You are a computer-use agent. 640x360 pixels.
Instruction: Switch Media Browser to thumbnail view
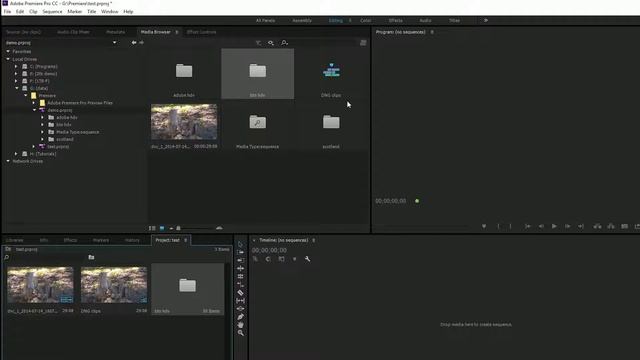(x=162, y=228)
